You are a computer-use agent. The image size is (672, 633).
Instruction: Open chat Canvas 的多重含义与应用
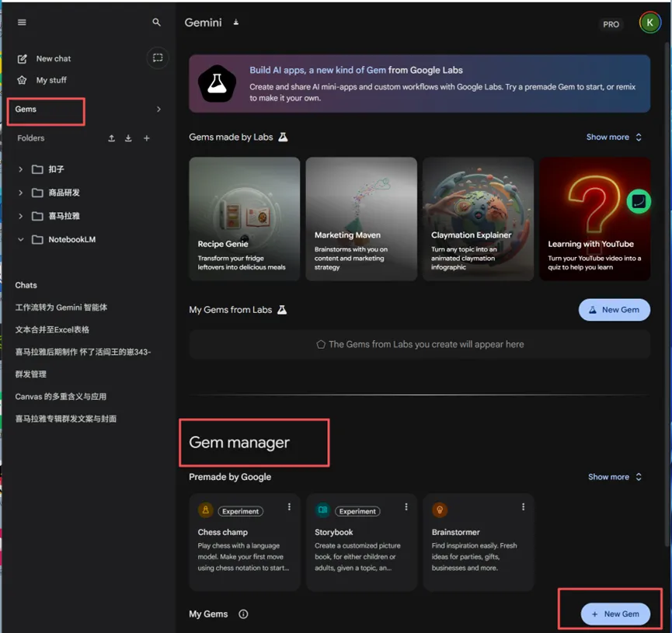click(61, 396)
